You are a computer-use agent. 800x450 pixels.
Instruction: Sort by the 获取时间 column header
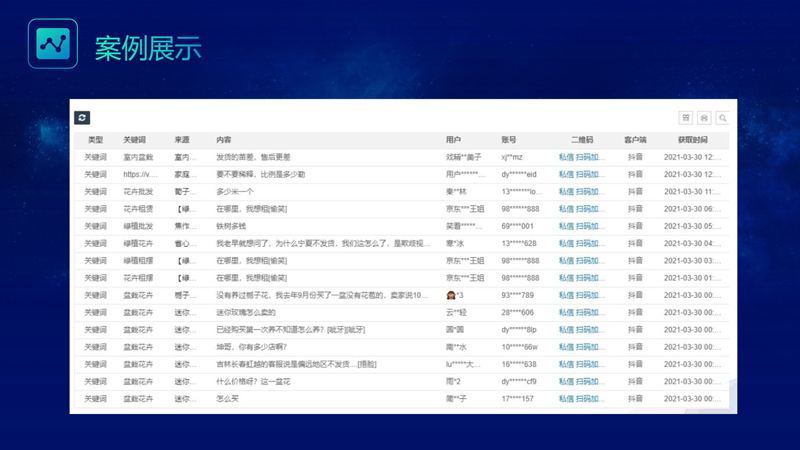coord(692,140)
